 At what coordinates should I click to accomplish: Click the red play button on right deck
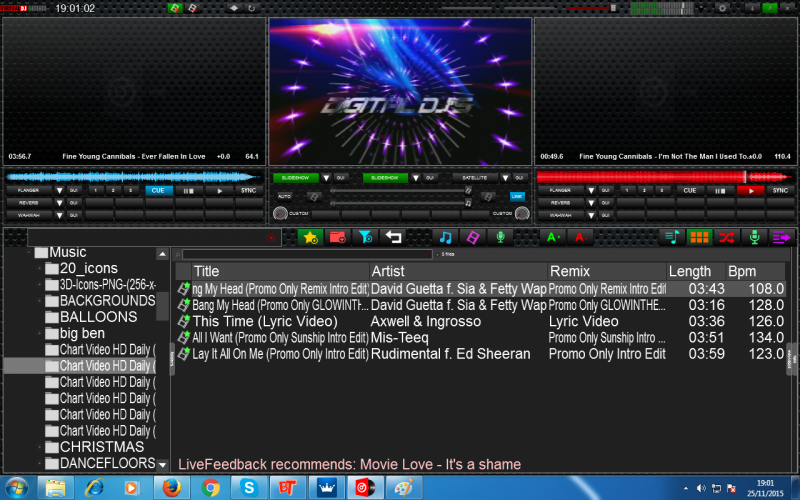tap(751, 190)
